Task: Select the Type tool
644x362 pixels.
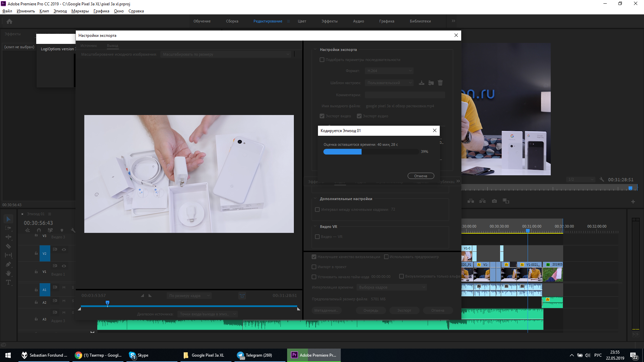Action: (8, 282)
